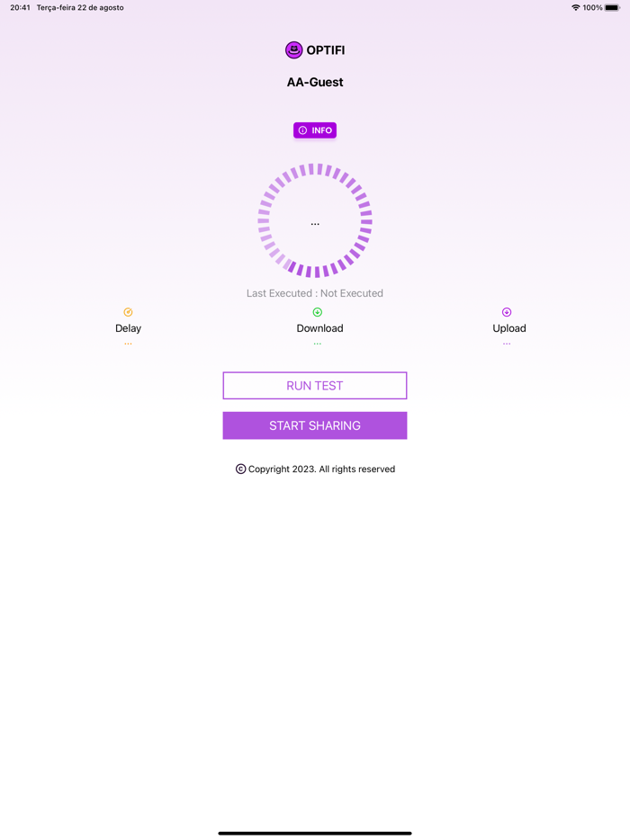Tap the date in the status bar
This screenshot has width=630, height=840.
79,7
